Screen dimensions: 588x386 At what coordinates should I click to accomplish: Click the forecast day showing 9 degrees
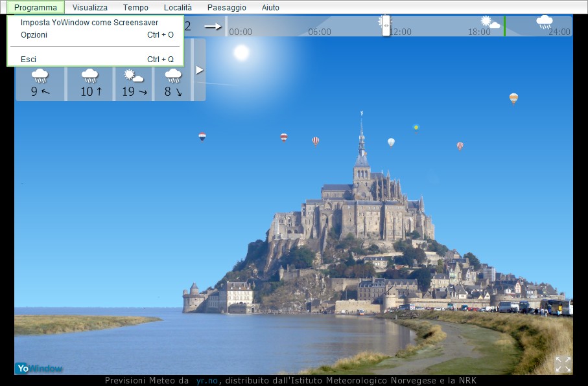(40, 84)
